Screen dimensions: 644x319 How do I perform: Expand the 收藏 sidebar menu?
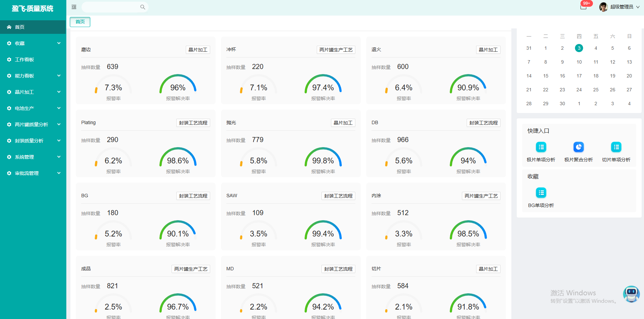(x=33, y=43)
